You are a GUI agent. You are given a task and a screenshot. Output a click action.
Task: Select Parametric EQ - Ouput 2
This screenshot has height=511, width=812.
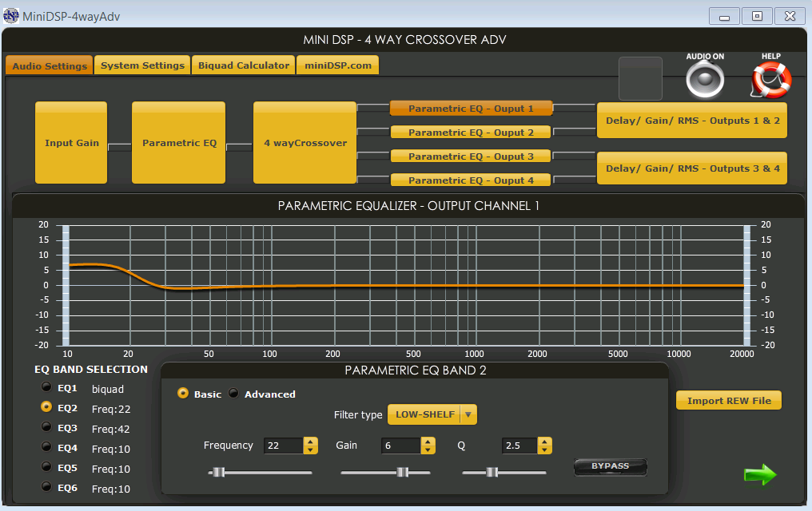(471, 132)
